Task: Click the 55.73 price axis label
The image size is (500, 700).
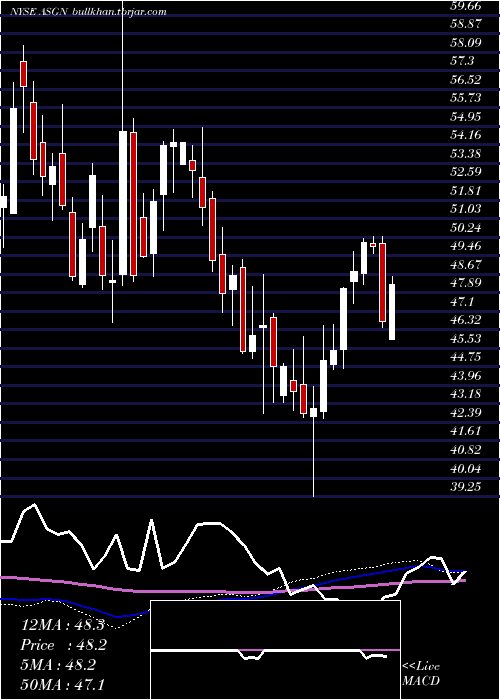Action: [x=465, y=98]
